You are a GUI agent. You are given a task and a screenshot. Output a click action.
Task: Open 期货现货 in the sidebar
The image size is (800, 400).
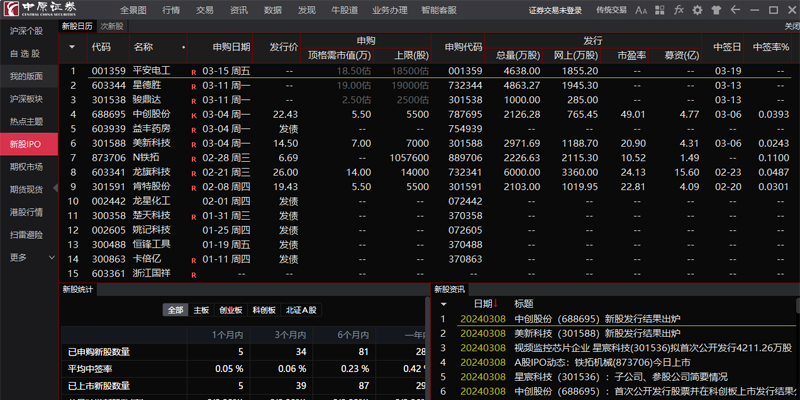(29, 189)
